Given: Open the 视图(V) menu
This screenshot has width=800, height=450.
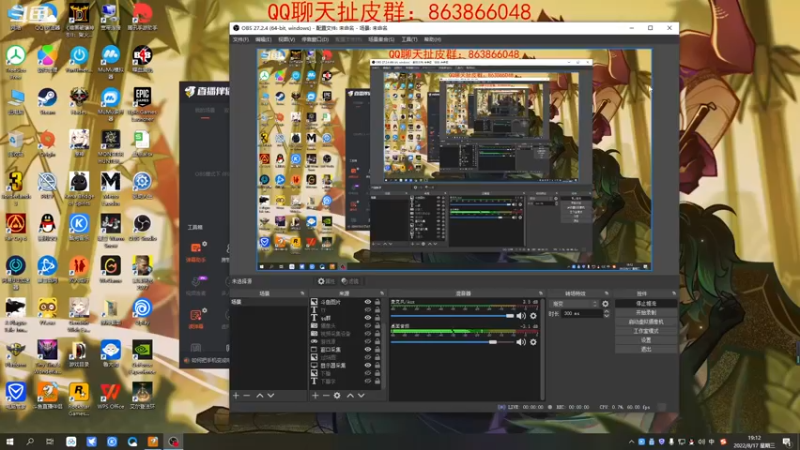Looking at the screenshot, I should coord(287,39).
